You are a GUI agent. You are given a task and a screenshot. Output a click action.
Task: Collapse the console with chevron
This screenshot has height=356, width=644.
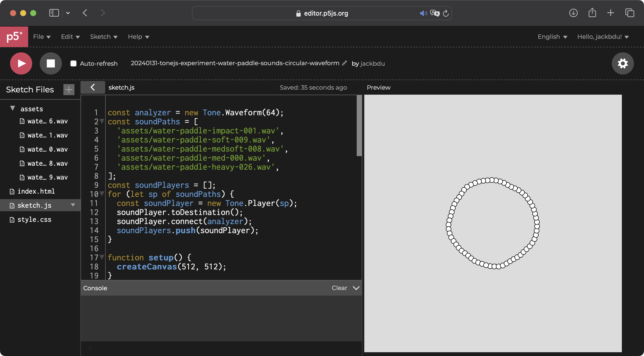coord(356,288)
